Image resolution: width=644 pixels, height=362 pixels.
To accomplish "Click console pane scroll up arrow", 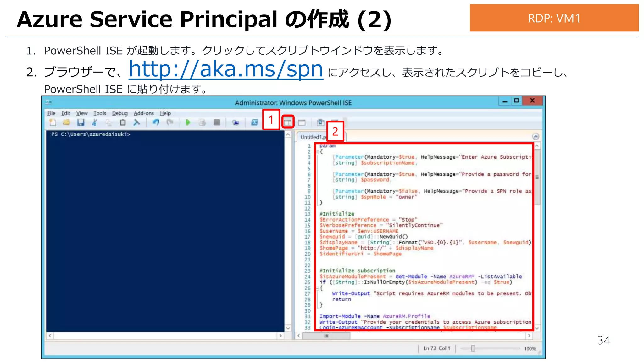I will (x=288, y=134).
